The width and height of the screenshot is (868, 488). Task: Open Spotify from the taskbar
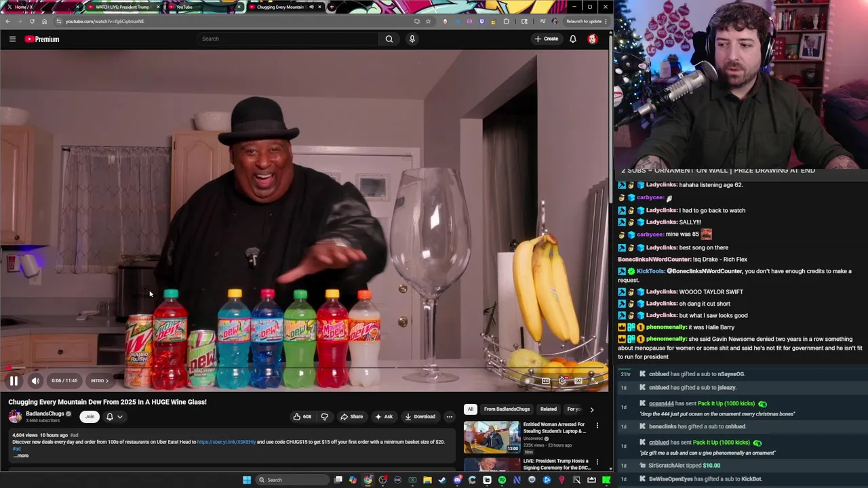tap(502, 480)
